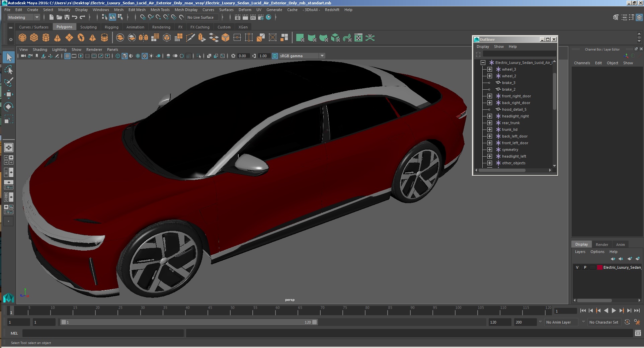Open the script editor icon
The image size is (644, 348).
click(x=638, y=333)
